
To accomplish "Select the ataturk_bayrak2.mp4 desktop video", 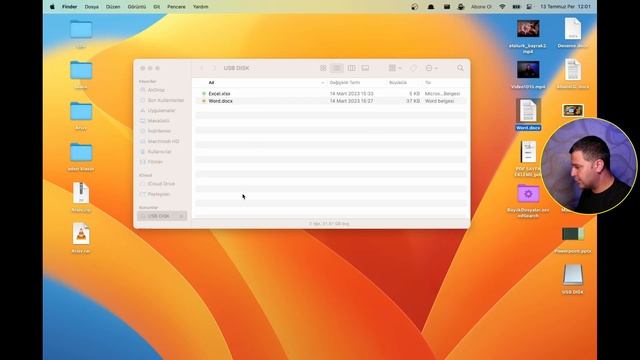I will pyautogui.click(x=528, y=36).
